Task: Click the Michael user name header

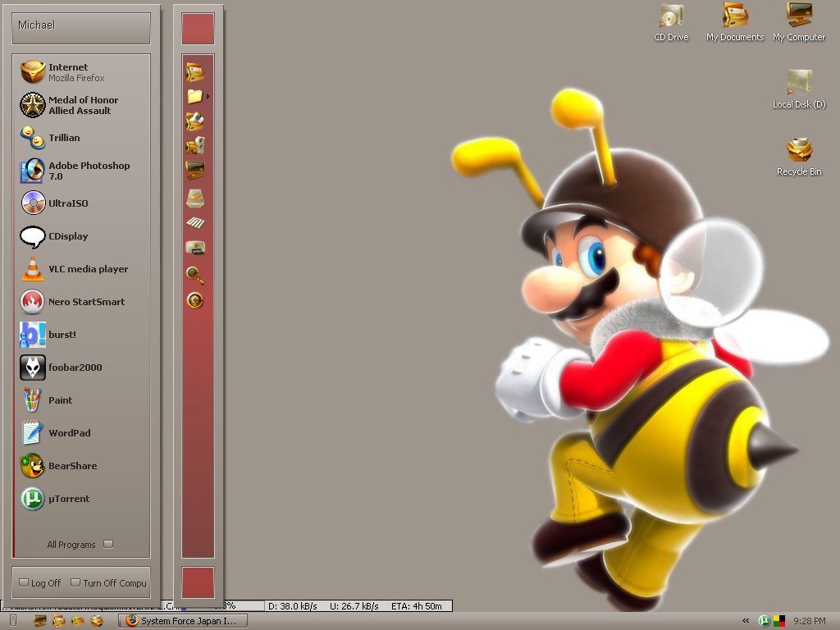Action: (x=81, y=28)
